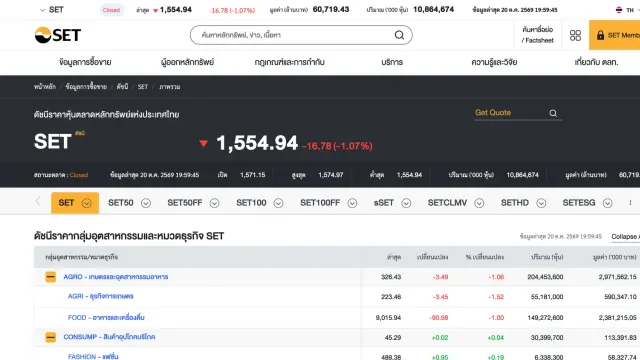Select the SET index tab
The width and height of the screenshot is (640, 360).
coord(66,203)
